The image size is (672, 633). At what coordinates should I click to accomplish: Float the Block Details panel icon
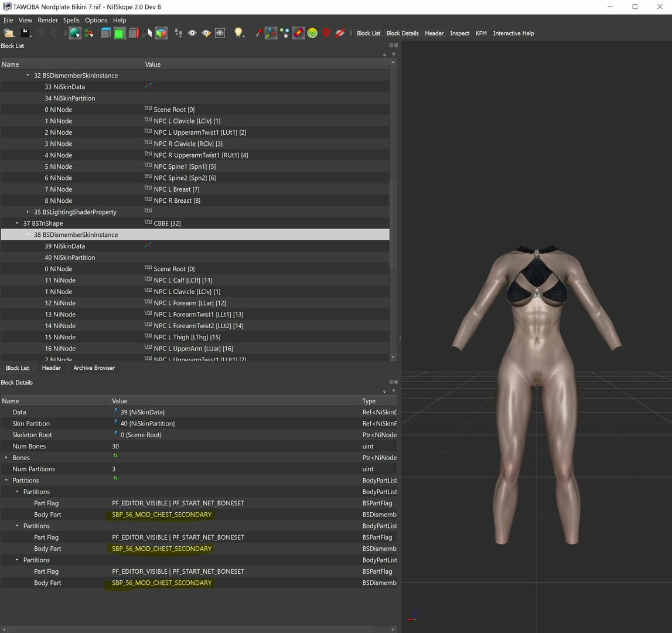(x=391, y=382)
